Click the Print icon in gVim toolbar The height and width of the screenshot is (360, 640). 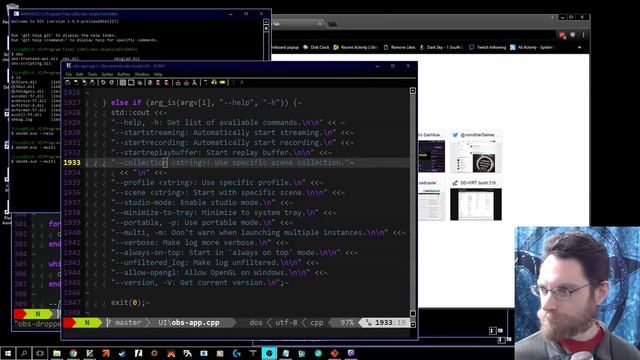tap(92, 82)
